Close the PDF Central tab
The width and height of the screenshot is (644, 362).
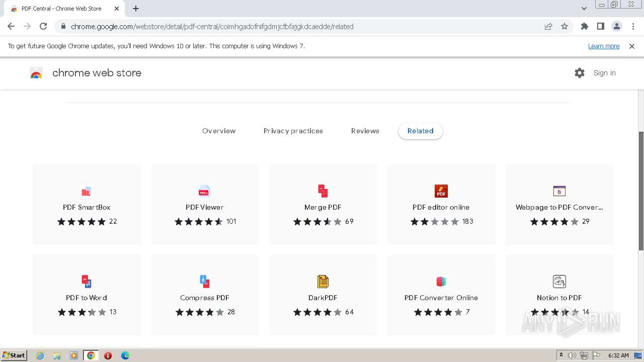coord(117,9)
